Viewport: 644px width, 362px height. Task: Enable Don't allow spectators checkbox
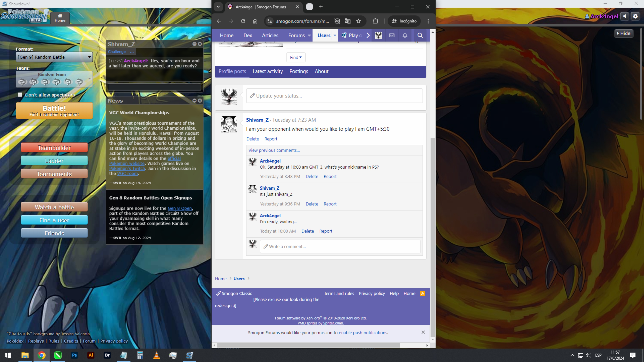point(20,95)
